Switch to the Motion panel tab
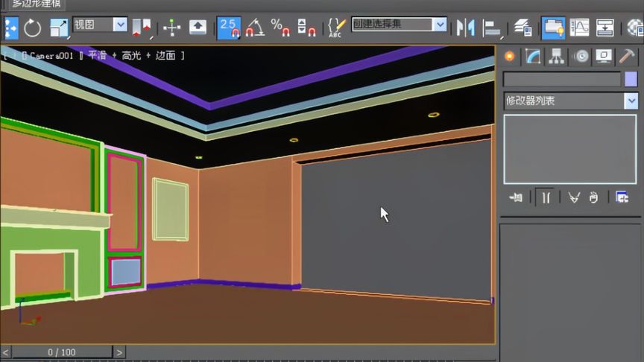This screenshot has width=644, height=362. [581, 56]
